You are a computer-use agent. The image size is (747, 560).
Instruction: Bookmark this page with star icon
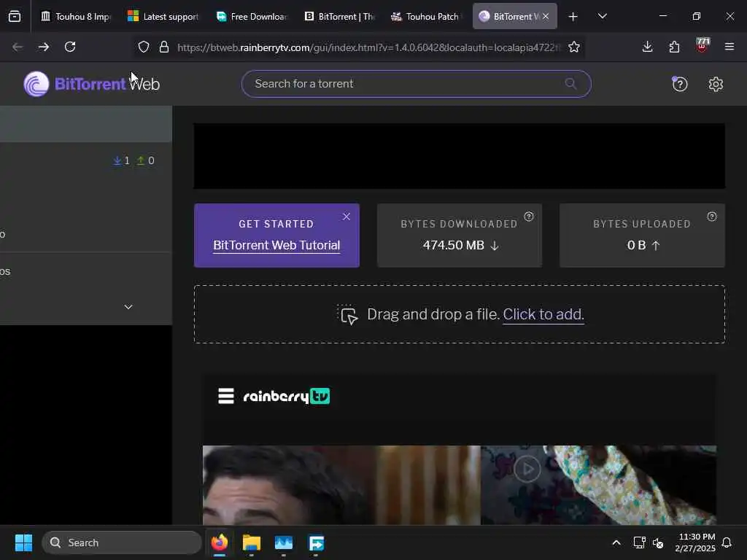[x=574, y=47]
